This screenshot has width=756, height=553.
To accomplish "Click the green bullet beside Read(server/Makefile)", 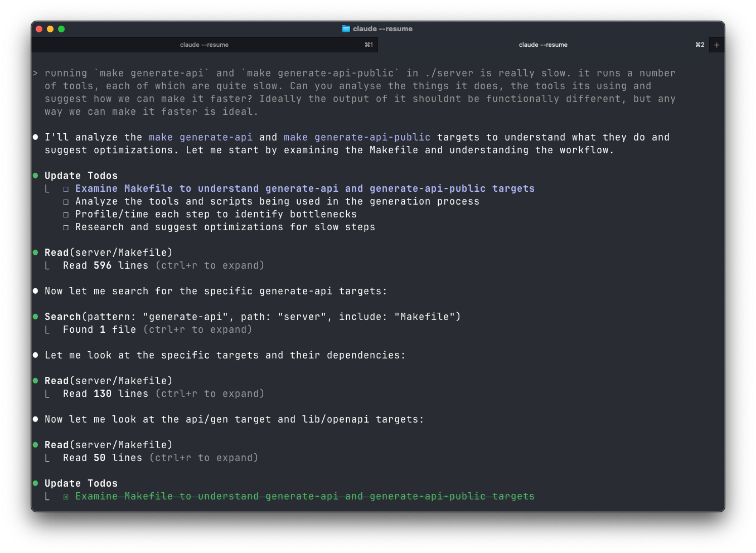I will pos(35,252).
